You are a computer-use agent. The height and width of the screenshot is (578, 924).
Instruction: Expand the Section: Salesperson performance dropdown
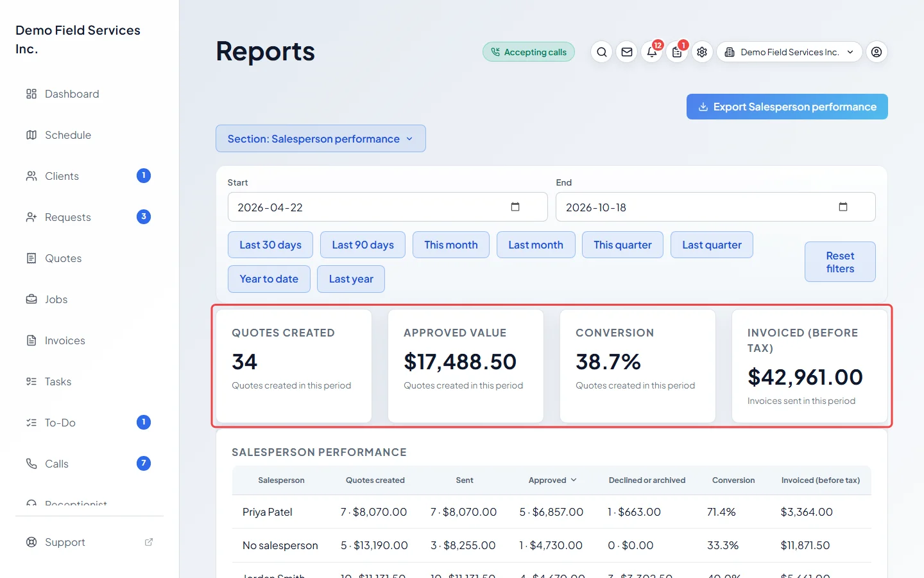coord(321,139)
